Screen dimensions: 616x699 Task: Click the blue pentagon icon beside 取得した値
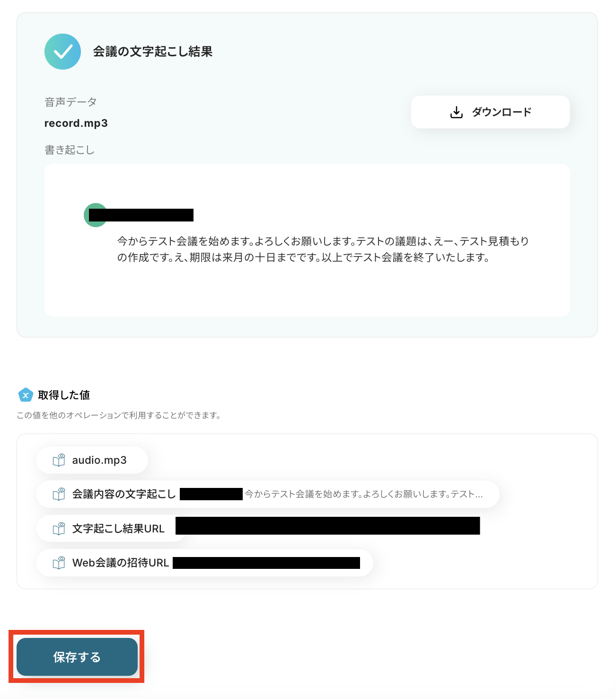26,395
